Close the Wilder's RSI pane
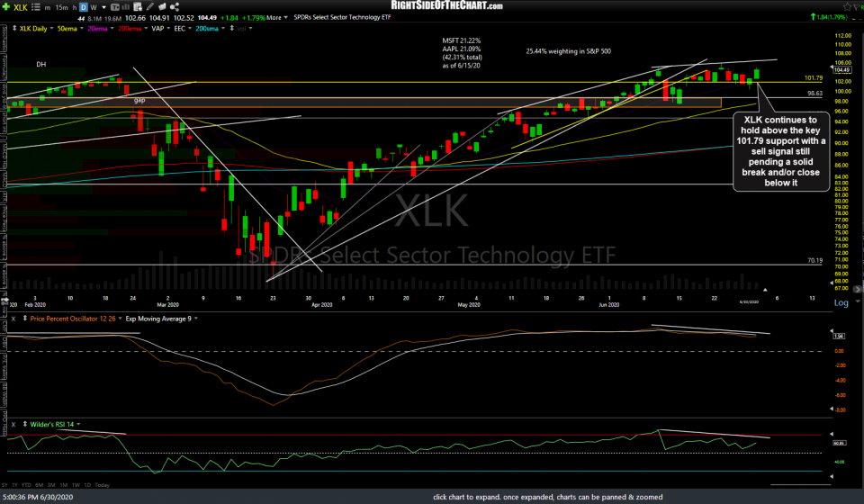The image size is (864, 504). [x=13, y=424]
